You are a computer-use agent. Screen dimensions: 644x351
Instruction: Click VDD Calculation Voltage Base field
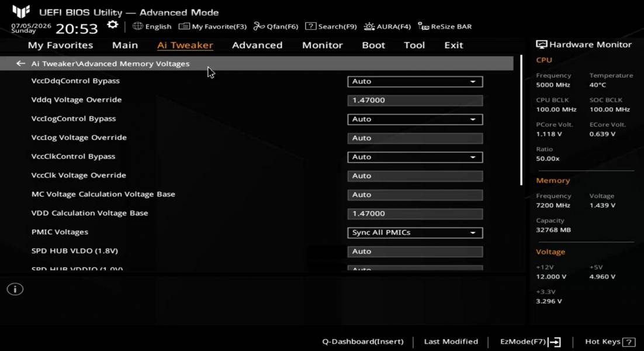(x=415, y=214)
